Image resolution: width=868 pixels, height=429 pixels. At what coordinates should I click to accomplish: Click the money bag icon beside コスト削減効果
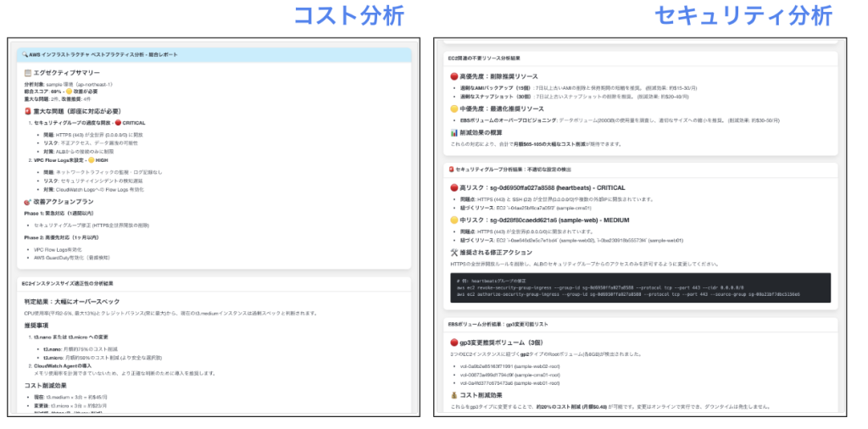pos(454,395)
